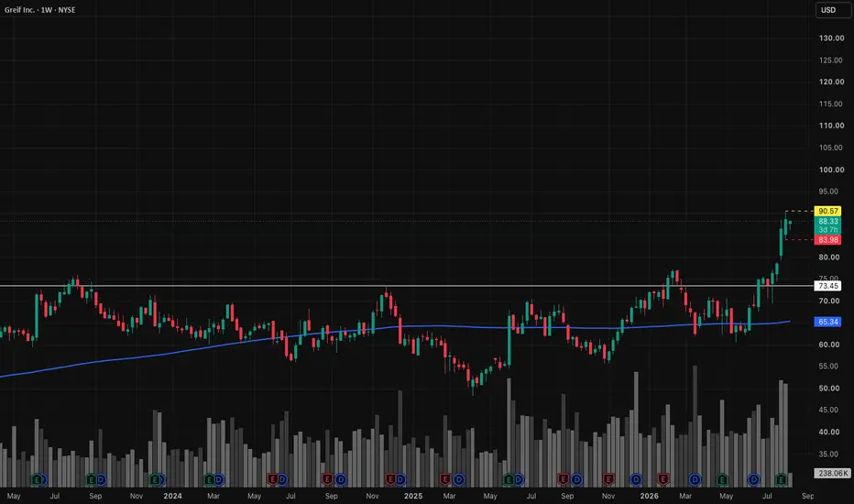Open the green earnings marker beside Sep 2023

point(92,479)
